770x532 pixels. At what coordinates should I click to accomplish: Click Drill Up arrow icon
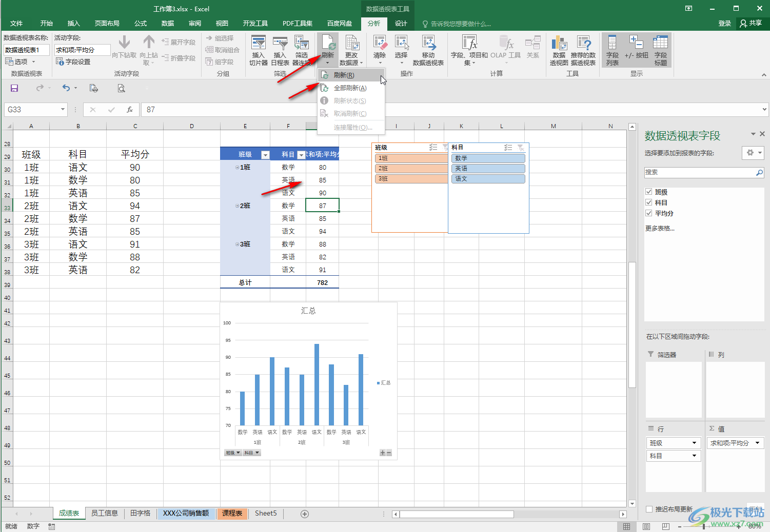pyautogui.click(x=149, y=43)
